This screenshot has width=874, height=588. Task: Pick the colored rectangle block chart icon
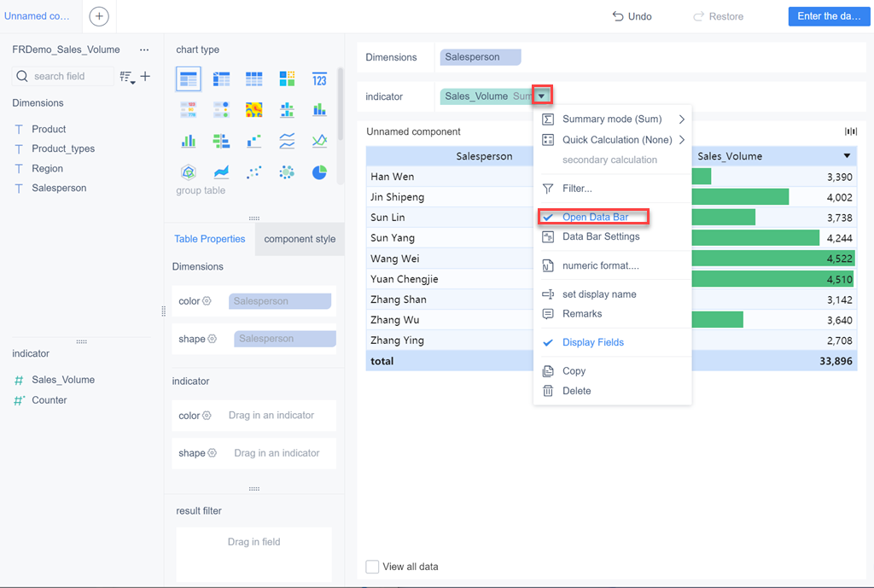click(287, 79)
